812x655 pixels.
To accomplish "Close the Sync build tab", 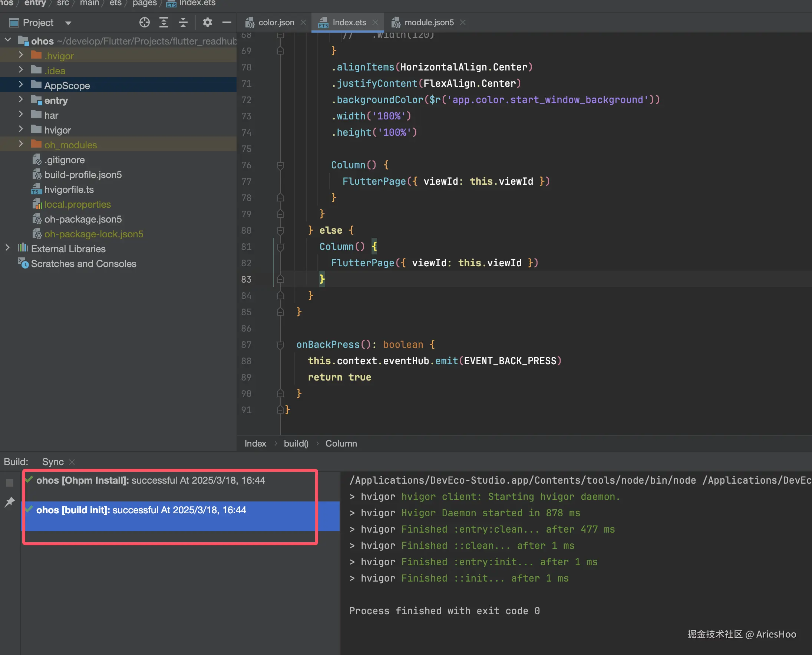I will click(72, 462).
